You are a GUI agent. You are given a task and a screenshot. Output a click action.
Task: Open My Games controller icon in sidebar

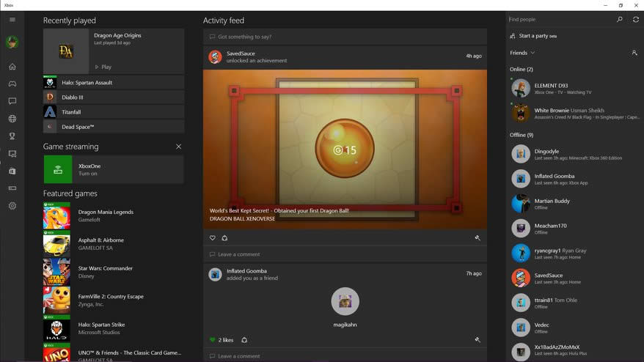[x=12, y=84]
